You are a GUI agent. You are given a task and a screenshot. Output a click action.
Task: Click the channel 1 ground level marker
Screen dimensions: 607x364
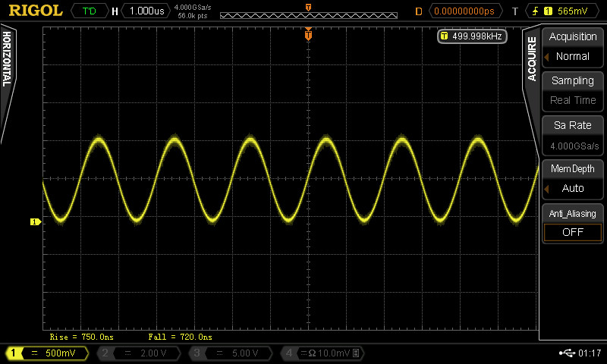(x=34, y=222)
